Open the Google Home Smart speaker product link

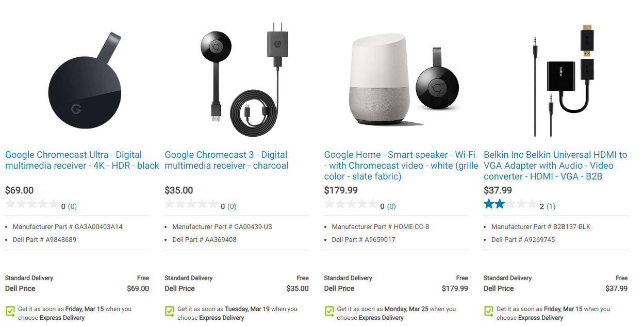[400, 166]
